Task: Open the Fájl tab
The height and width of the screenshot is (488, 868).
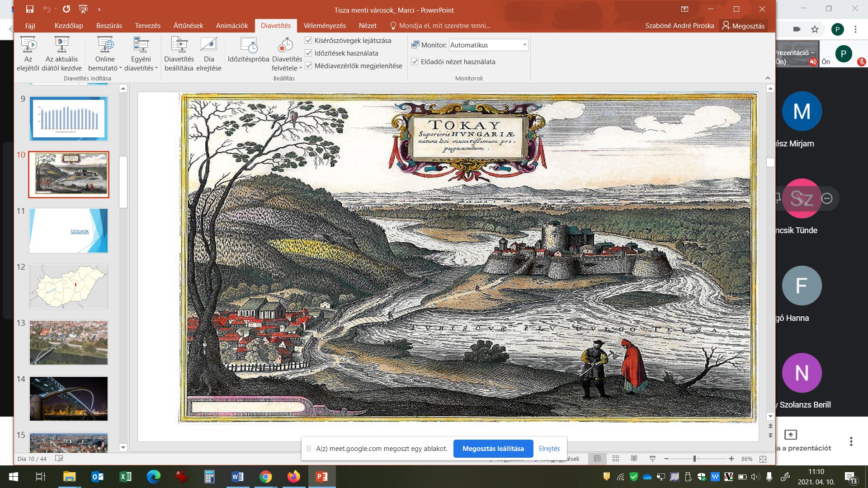Action: (x=30, y=26)
